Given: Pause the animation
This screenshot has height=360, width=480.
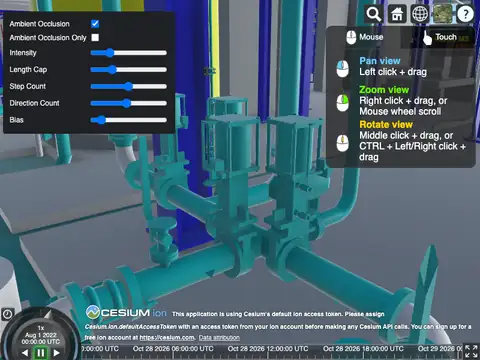Looking at the screenshot, I should [41, 353].
